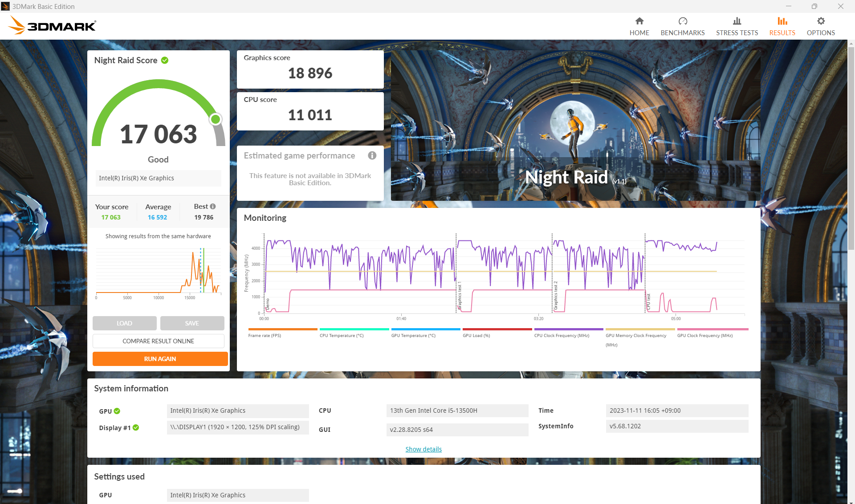Viewport: 855px width, 504px height.
Task: Click the score gauge indicator knob
Action: tap(216, 119)
